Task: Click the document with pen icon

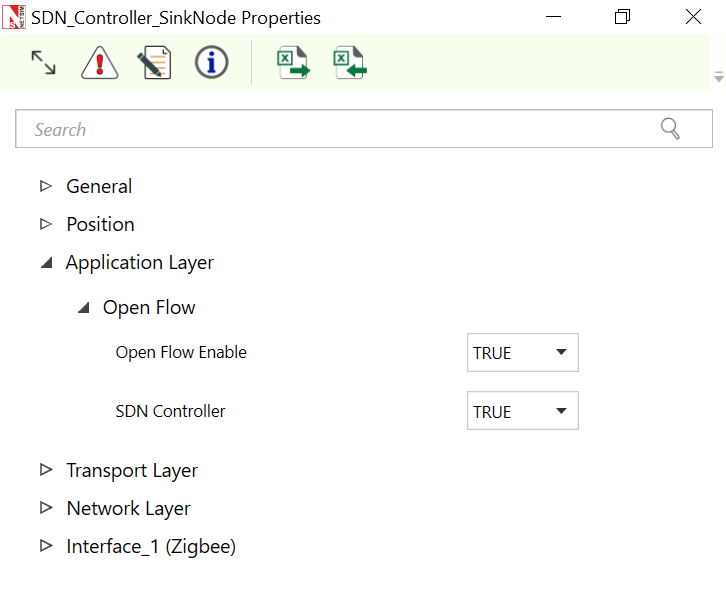Action: pyautogui.click(x=154, y=63)
